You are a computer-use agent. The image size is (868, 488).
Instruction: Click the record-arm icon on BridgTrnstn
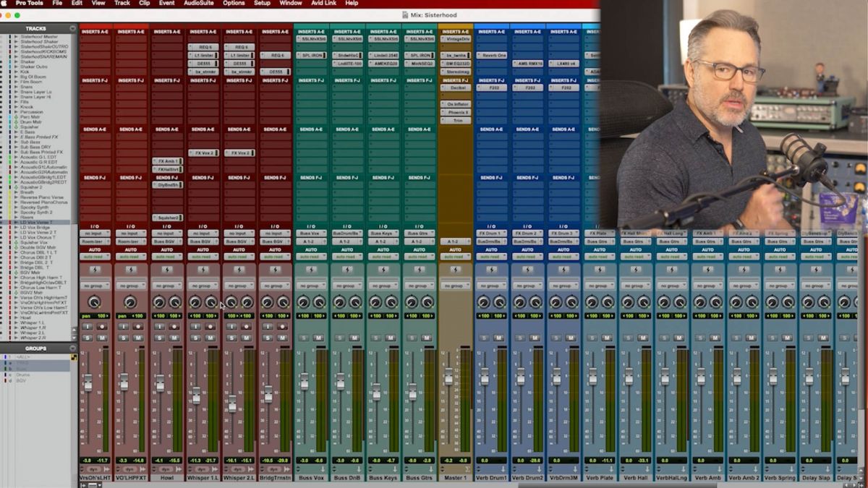tap(281, 326)
